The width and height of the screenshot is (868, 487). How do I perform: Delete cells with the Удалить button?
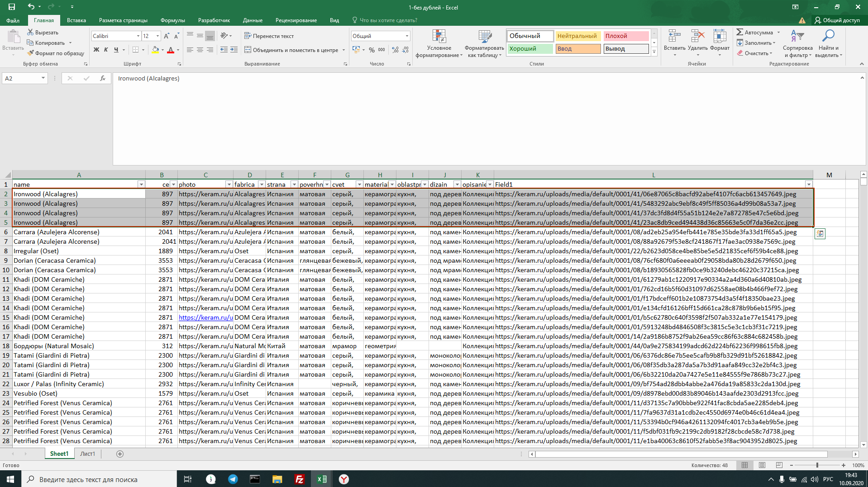click(x=697, y=43)
